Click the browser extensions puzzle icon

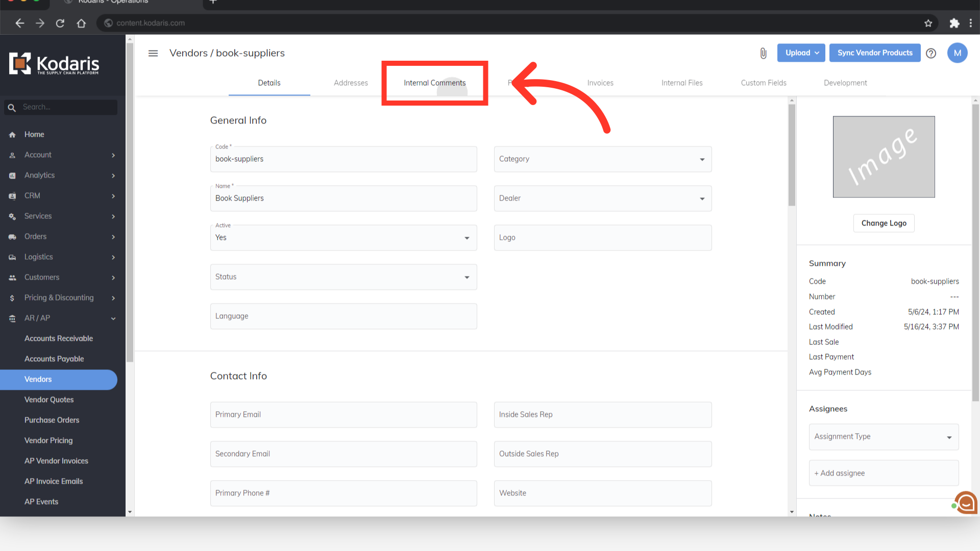point(954,23)
